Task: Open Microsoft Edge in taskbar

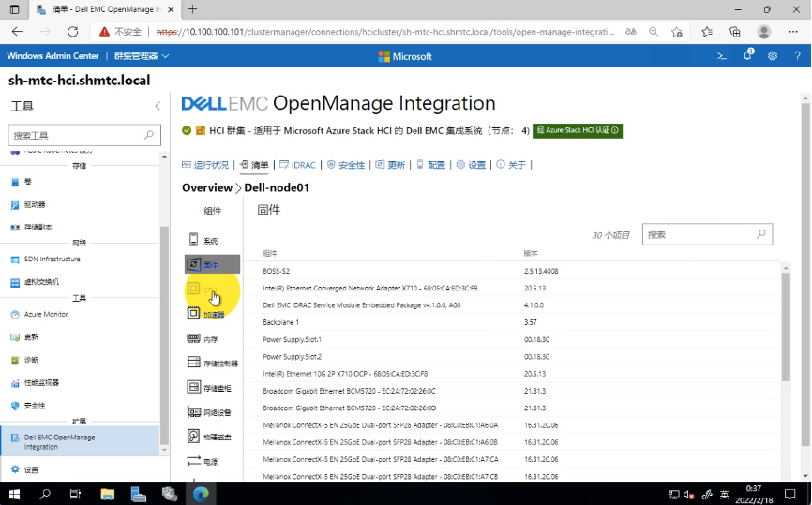Action: tap(201, 494)
